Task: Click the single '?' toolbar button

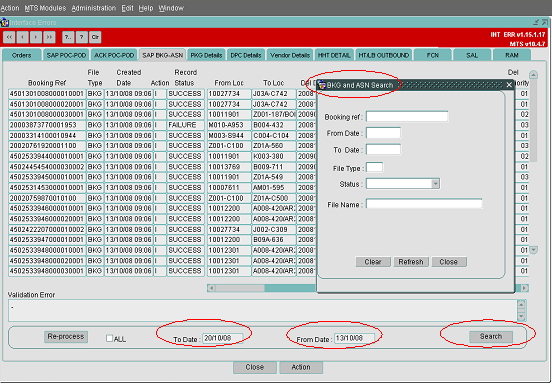Action: [x=82, y=37]
